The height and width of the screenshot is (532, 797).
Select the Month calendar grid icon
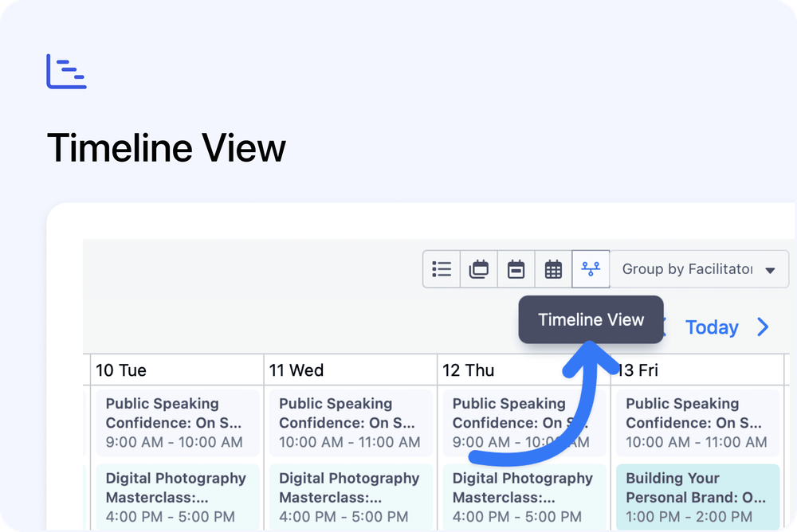pyautogui.click(x=553, y=268)
